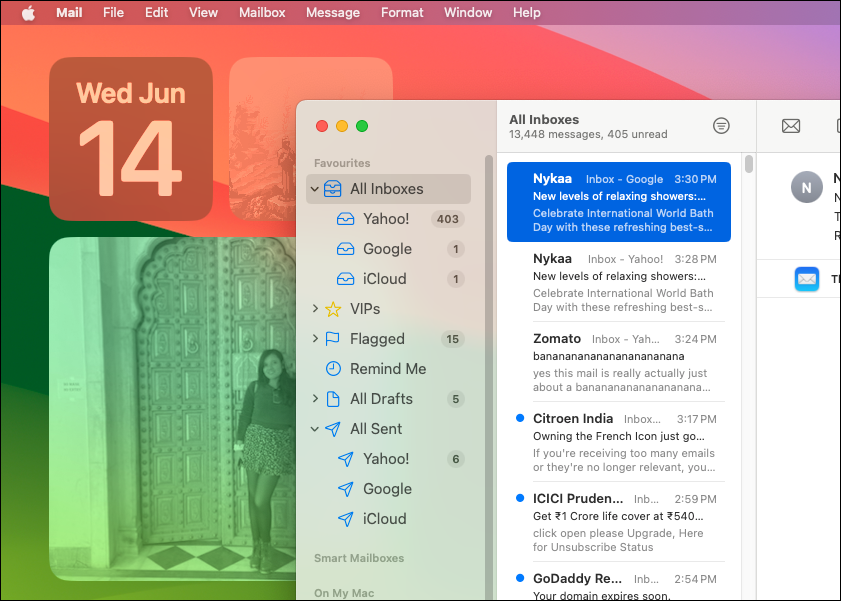Click the Remind Me clock icon
The height and width of the screenshot is (601, 841).
[x=333, y=369]
